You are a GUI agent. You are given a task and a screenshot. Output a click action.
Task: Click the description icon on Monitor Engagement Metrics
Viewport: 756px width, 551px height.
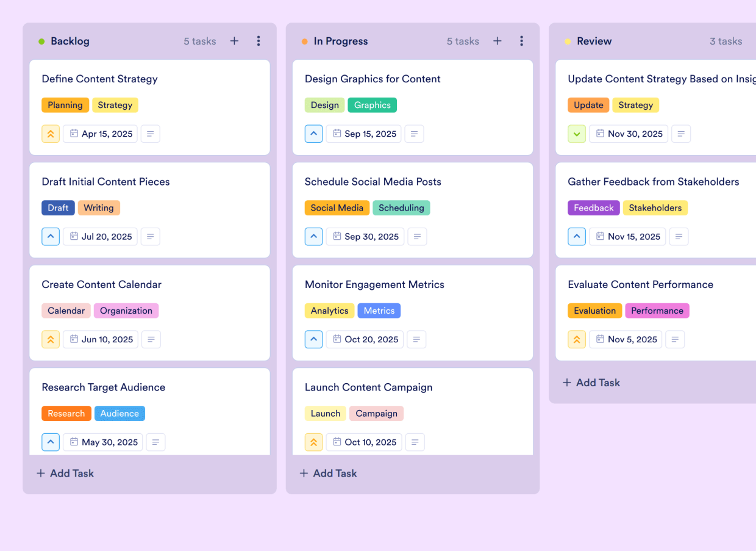[417, 339]
